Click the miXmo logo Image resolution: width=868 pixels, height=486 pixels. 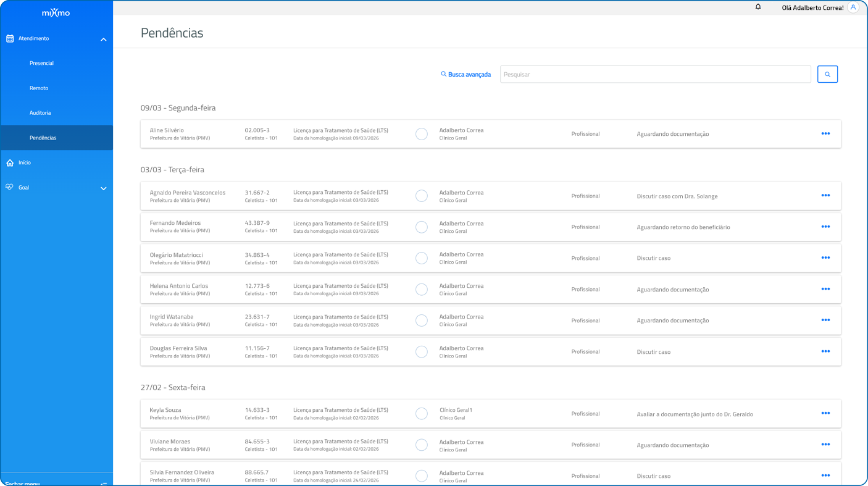tap(56, 13)
